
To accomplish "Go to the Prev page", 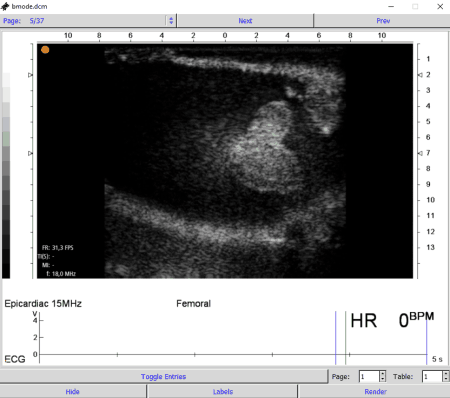I will click(x=383, y=21).
